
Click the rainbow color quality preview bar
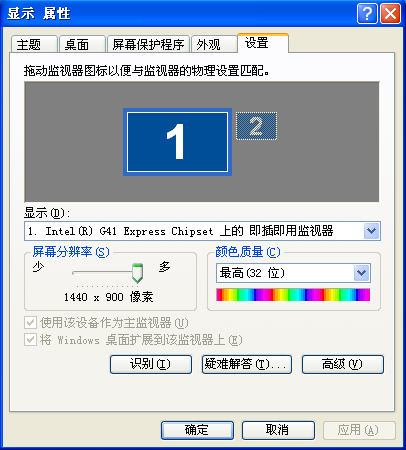coord(293,295)
